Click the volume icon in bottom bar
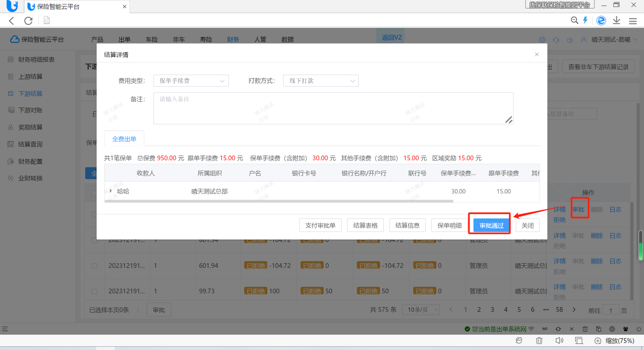This screenshot has width=644, height=350. coord(559,341)
